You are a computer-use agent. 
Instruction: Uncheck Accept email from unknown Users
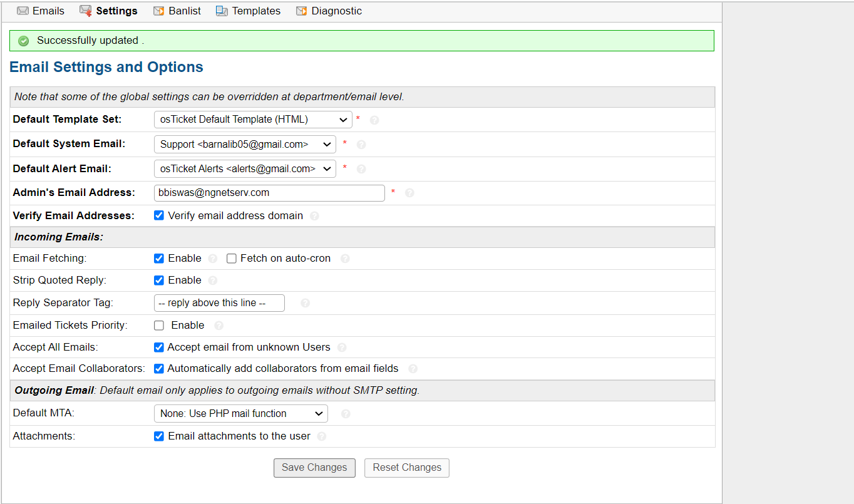point(159,347)
